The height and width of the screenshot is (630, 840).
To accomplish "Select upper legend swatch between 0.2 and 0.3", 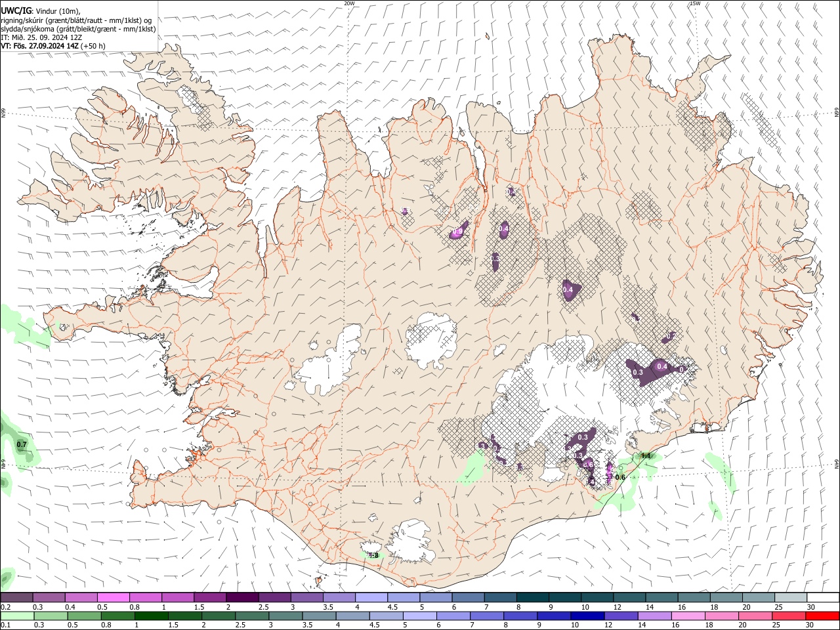I will pos(16,597).
